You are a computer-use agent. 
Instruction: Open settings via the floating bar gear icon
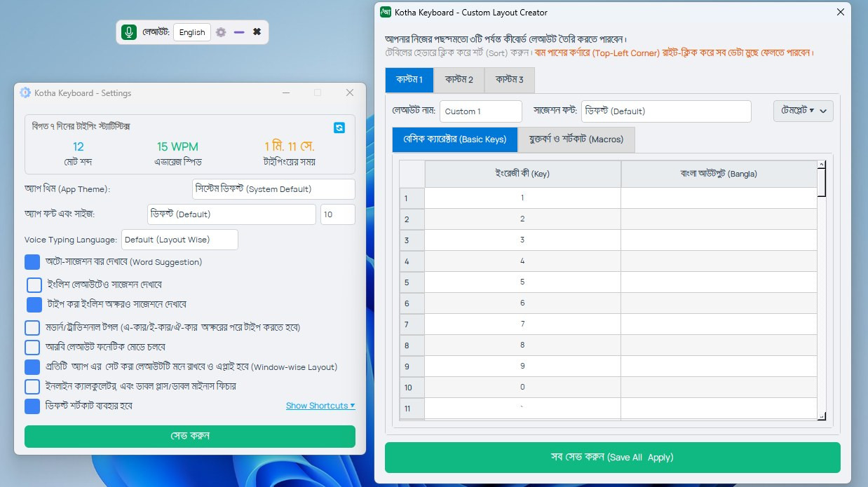[x=221, y=32]
